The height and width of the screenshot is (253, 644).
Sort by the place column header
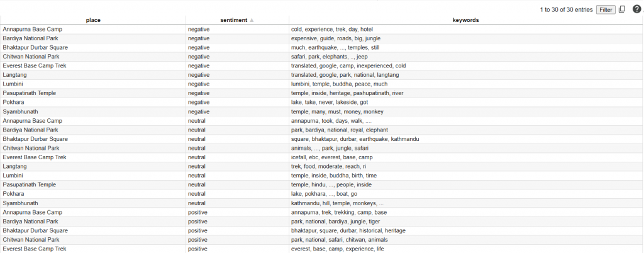93,20
